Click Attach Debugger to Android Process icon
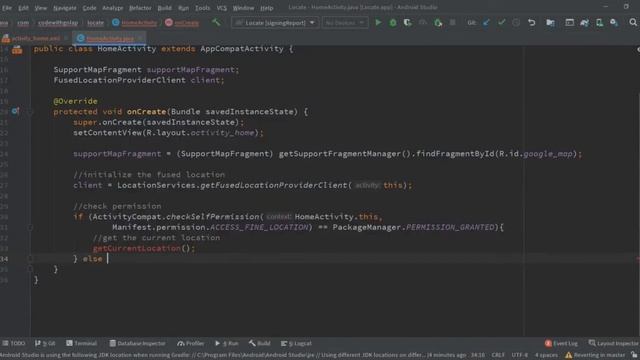640x360 pixels. [438, 22]
